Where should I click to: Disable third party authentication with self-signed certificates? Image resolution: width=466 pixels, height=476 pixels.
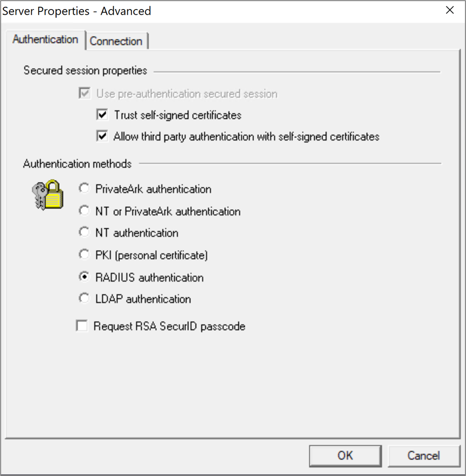102,136
